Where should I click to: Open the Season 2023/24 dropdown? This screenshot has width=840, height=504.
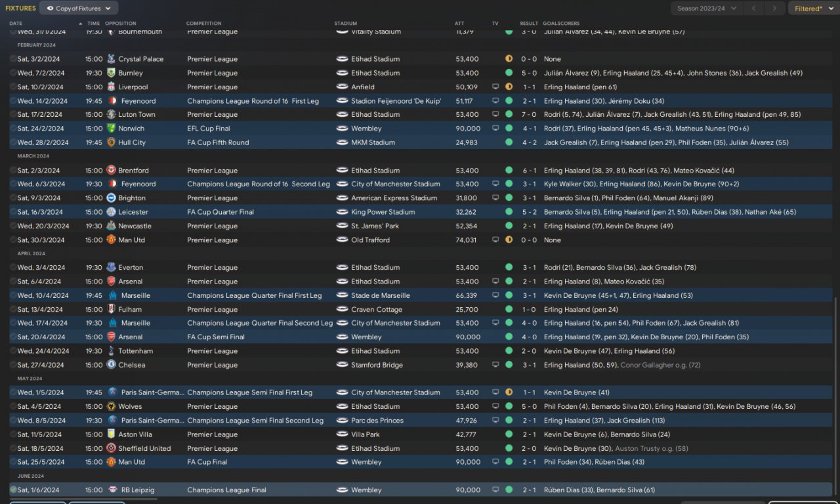tap(706, 9)
